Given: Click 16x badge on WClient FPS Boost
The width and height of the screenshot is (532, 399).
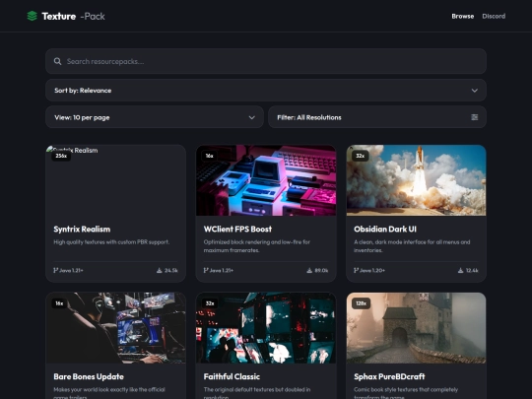Looking at the screenshot, I should click(x=209, y=156).
